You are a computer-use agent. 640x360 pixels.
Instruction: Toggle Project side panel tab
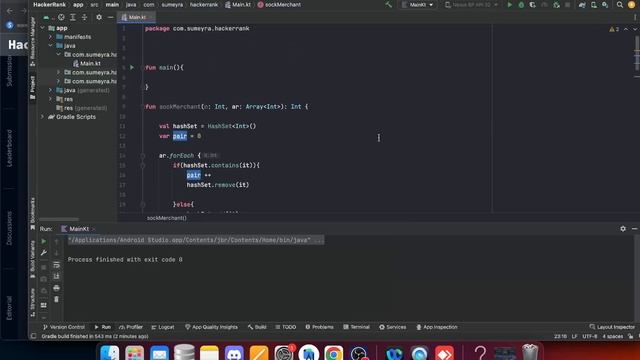pos(33,87)
